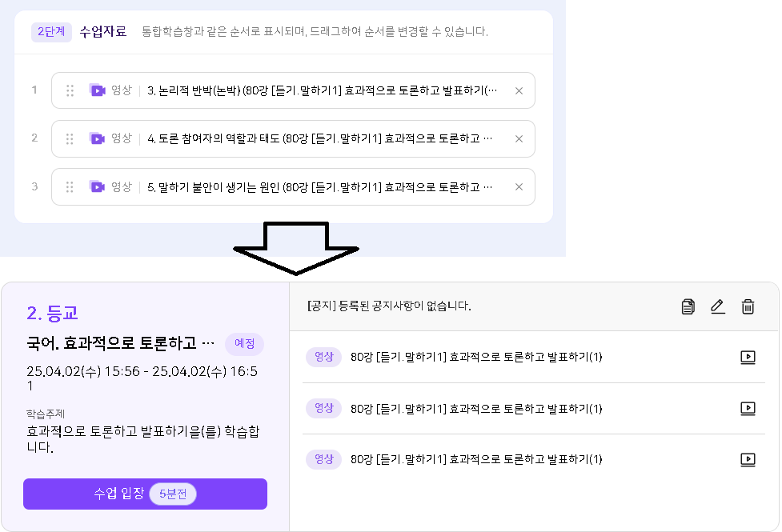Viewport: 782px width, 532px height.
Task: Click the copy class icon
Action: click(x=688, y=306)
